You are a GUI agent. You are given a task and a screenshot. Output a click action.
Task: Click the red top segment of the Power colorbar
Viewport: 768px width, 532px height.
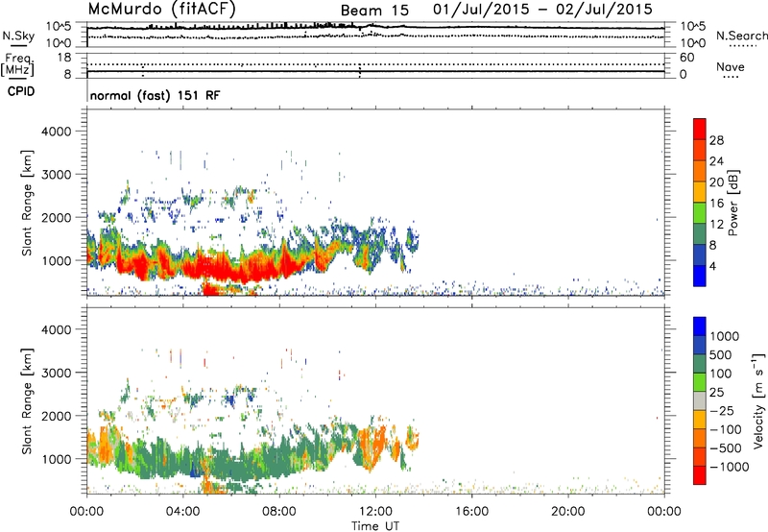(x=700, y=129)
